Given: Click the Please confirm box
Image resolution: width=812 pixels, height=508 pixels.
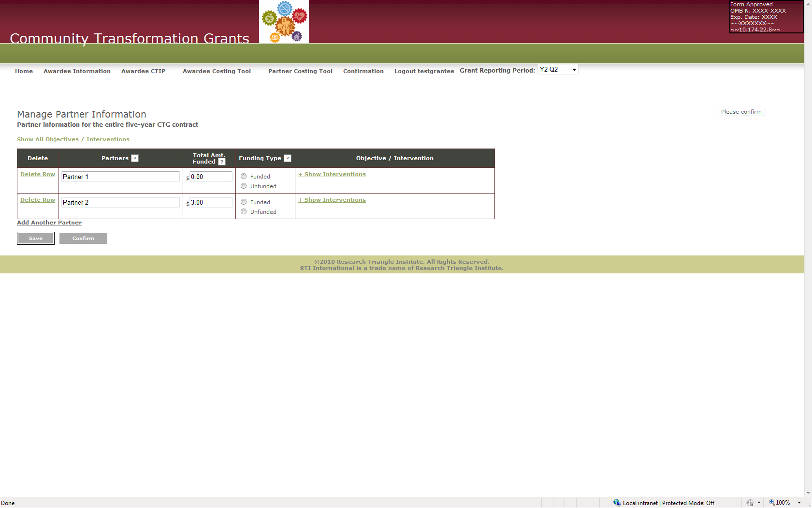Looking at the screenshot, I should 742,112.
